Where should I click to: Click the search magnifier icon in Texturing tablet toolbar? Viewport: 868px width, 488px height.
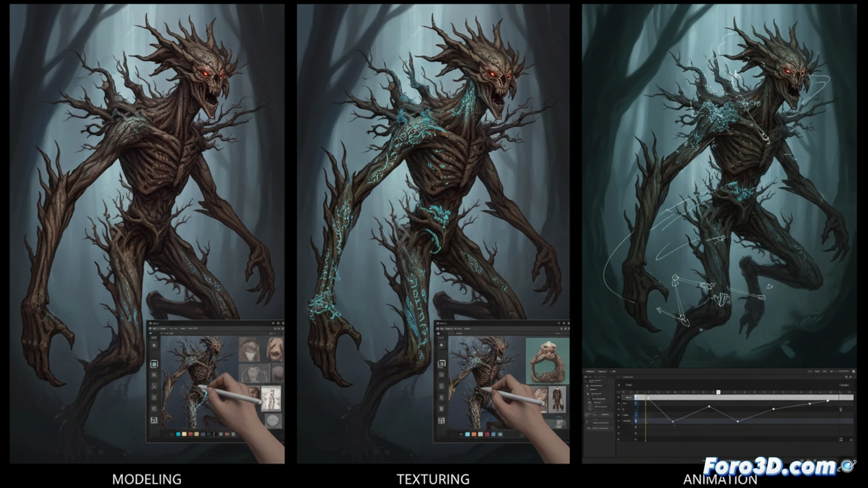(x=561, y=328)
